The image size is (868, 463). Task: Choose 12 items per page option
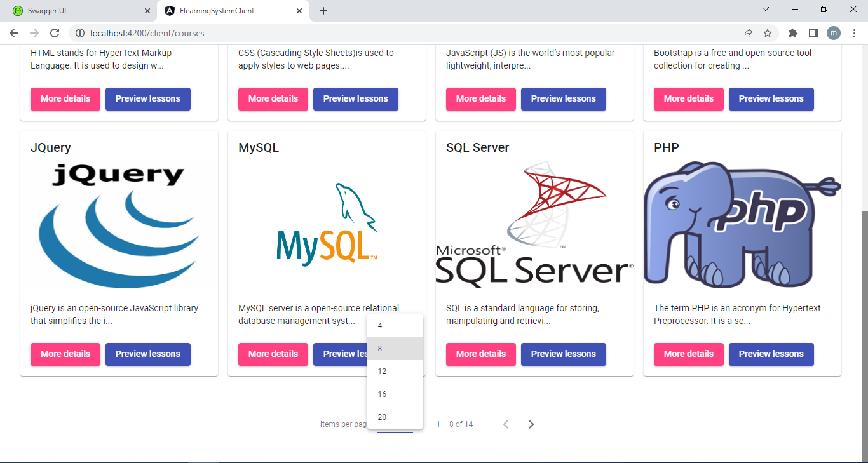(x=395, y=372)
